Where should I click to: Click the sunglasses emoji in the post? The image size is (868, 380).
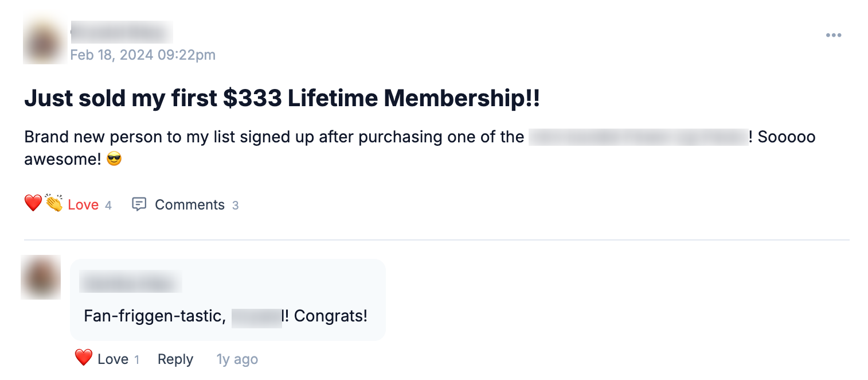click(115, 159)
